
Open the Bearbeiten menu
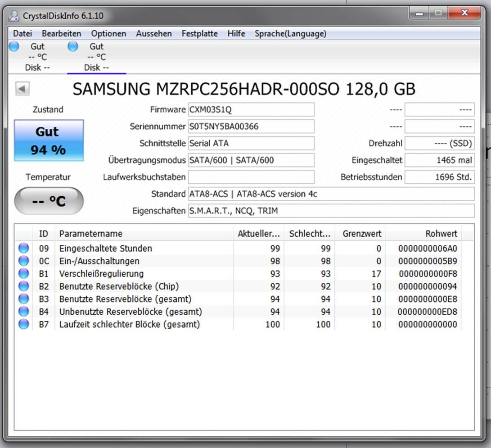pos(61,33)
